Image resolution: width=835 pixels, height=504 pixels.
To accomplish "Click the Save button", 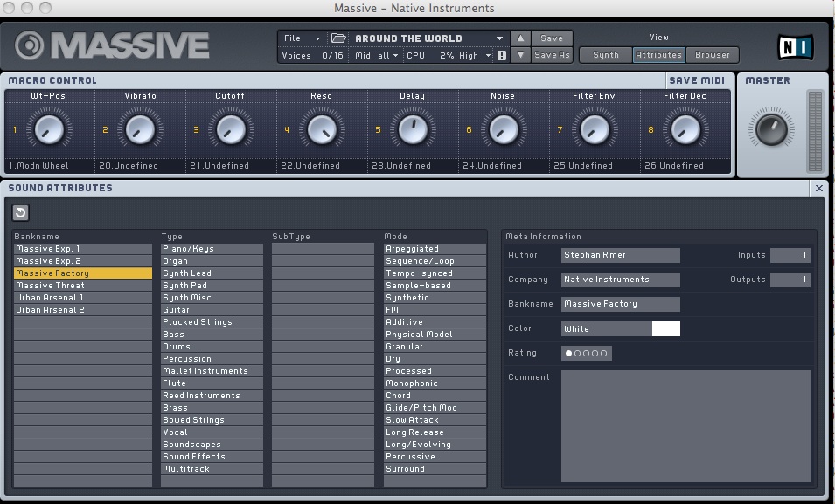I will 551,38.
